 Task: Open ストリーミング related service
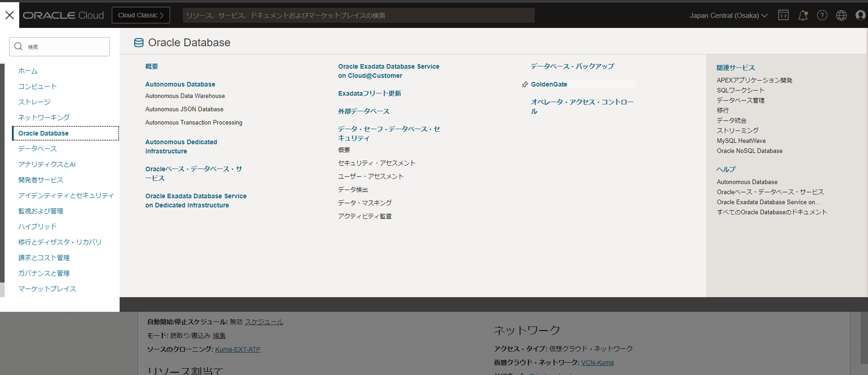737,130
